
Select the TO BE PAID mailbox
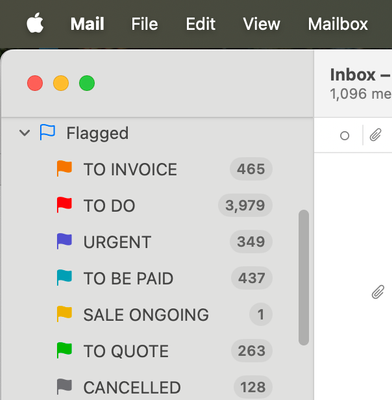[x=128, y=278]
